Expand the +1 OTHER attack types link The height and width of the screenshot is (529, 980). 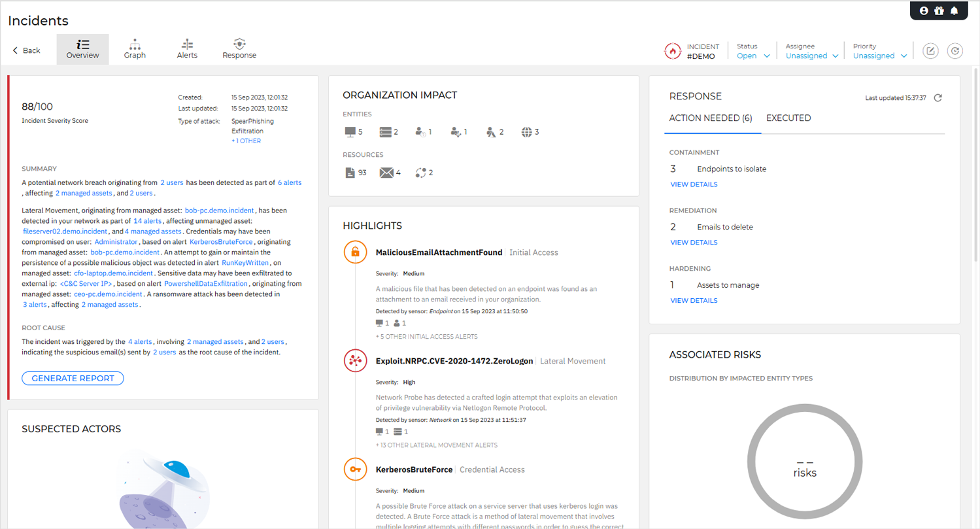(246, 141)
